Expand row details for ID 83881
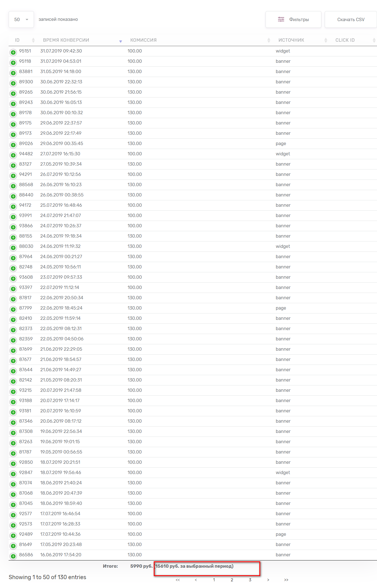 (x=13, y=73)
